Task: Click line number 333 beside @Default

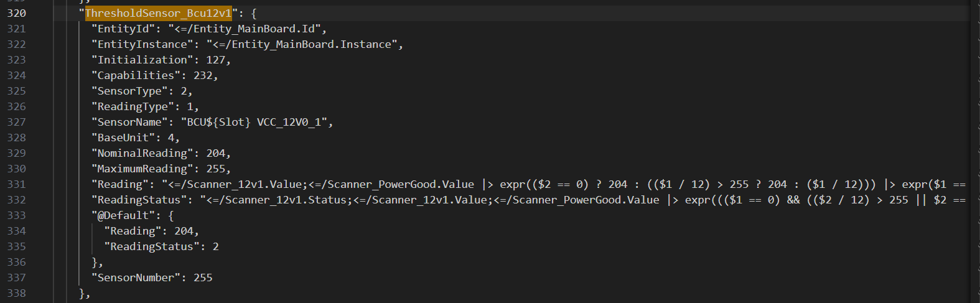Action: coord(17,215)
